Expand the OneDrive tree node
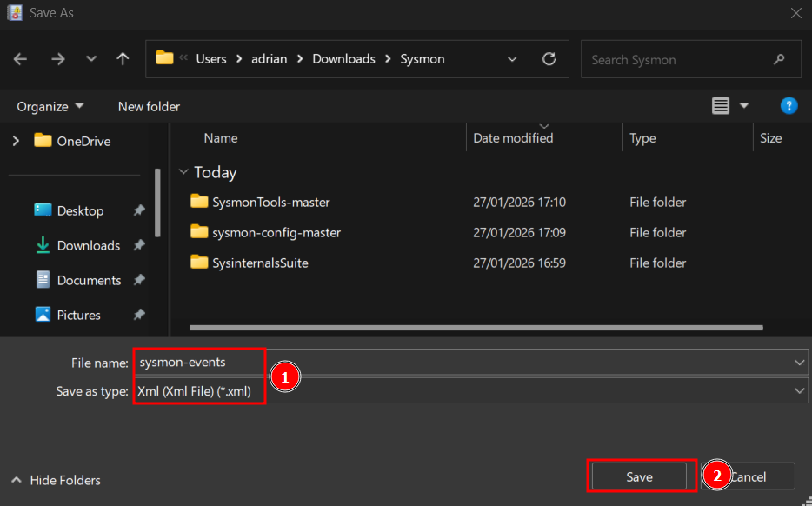 16,141
